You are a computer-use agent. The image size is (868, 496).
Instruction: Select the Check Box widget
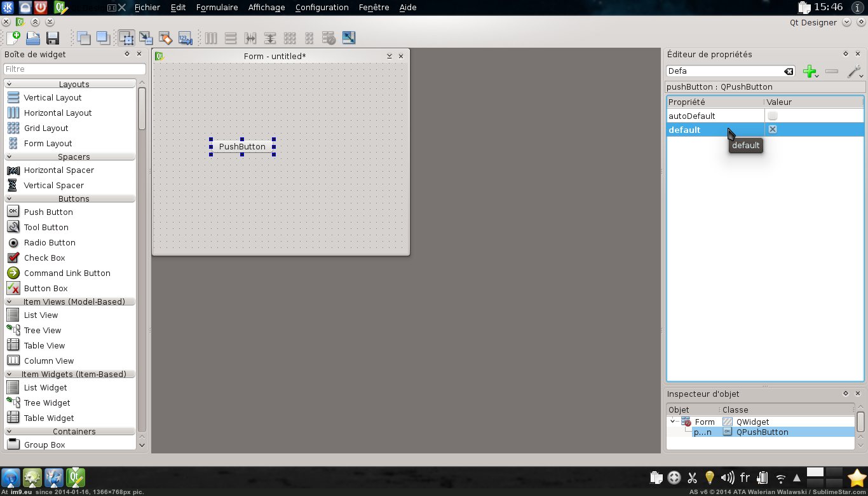[x=44, y=258]
